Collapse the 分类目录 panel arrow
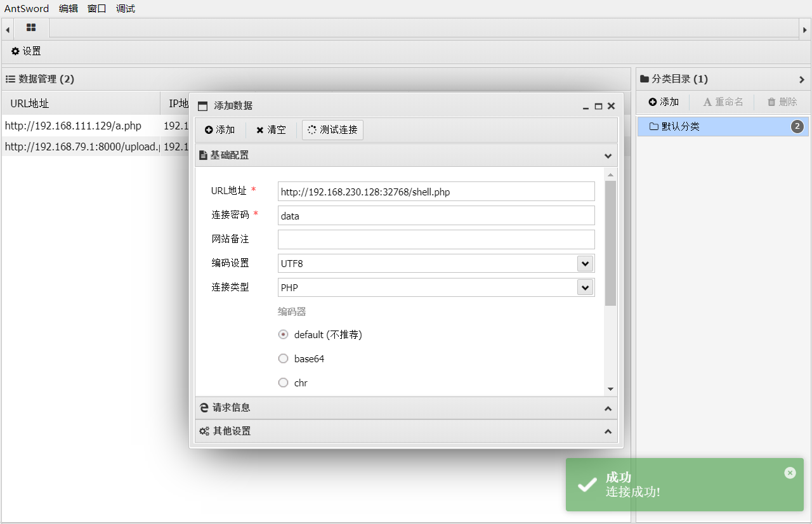 pos(802,79)
